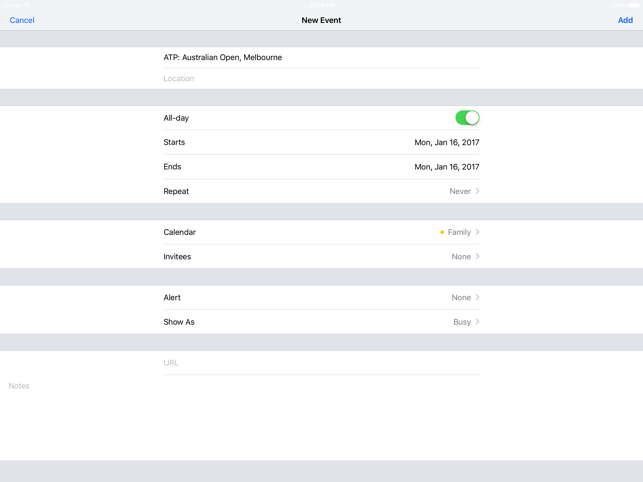The width and height of the screenshot is (643, 482).
Task: Tap the Location field
Action: point(321,78)
